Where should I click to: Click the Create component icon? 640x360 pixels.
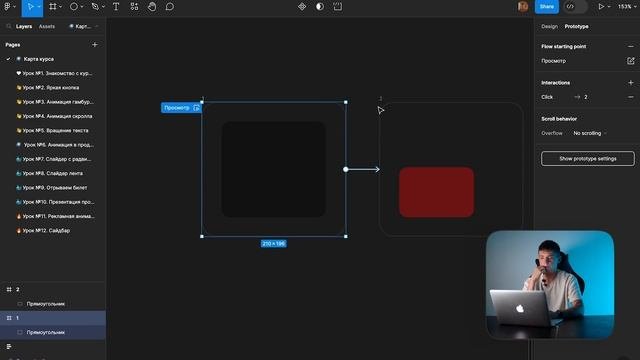click(302, 7)
